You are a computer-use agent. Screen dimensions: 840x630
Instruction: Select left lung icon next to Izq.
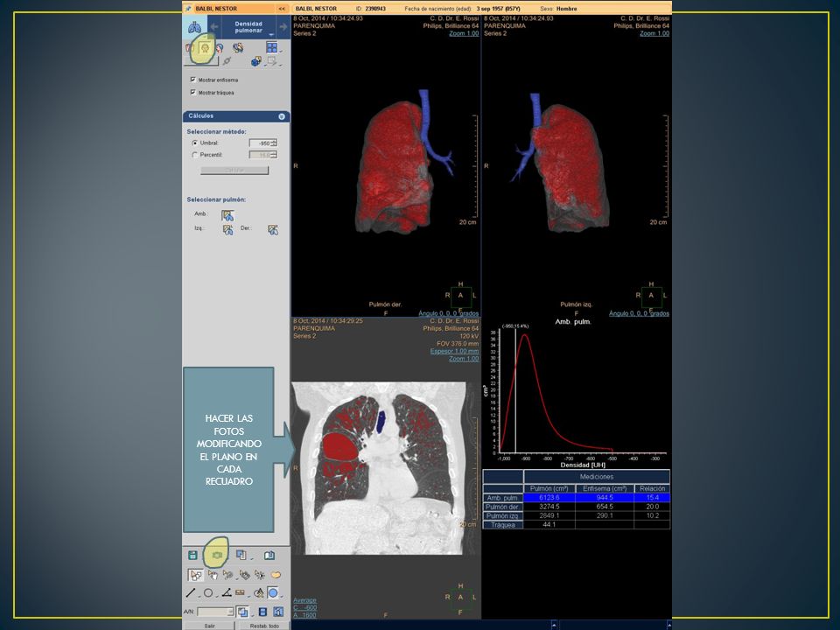[227, 230]
